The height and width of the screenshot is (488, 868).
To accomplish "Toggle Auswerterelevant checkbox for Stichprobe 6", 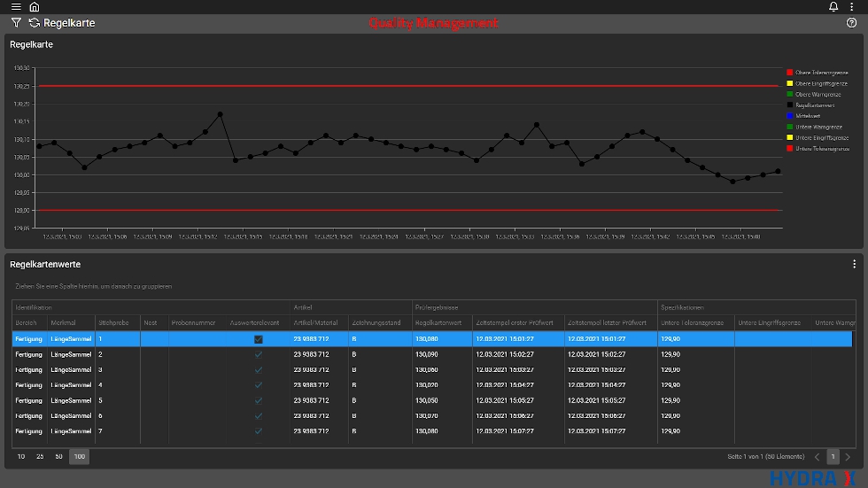I will 258,415.
